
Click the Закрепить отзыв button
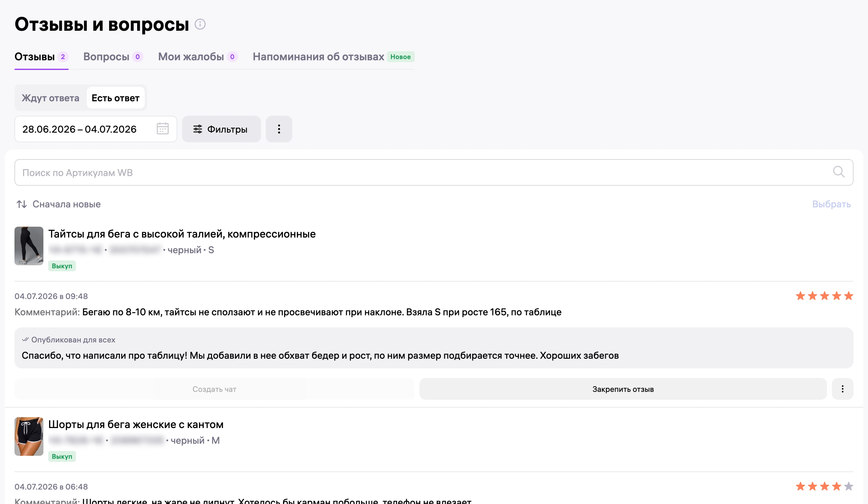coord(623,389)
